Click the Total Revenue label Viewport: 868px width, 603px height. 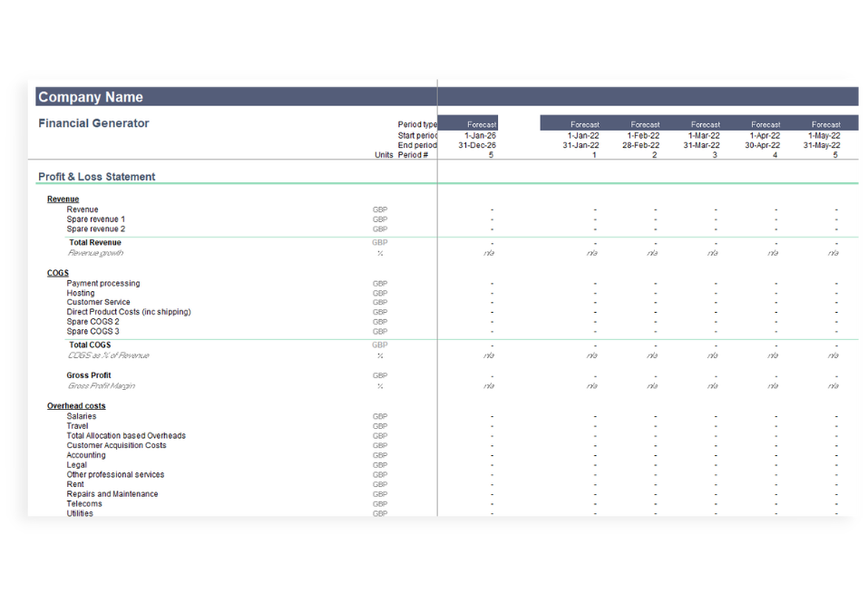point(95,242)
